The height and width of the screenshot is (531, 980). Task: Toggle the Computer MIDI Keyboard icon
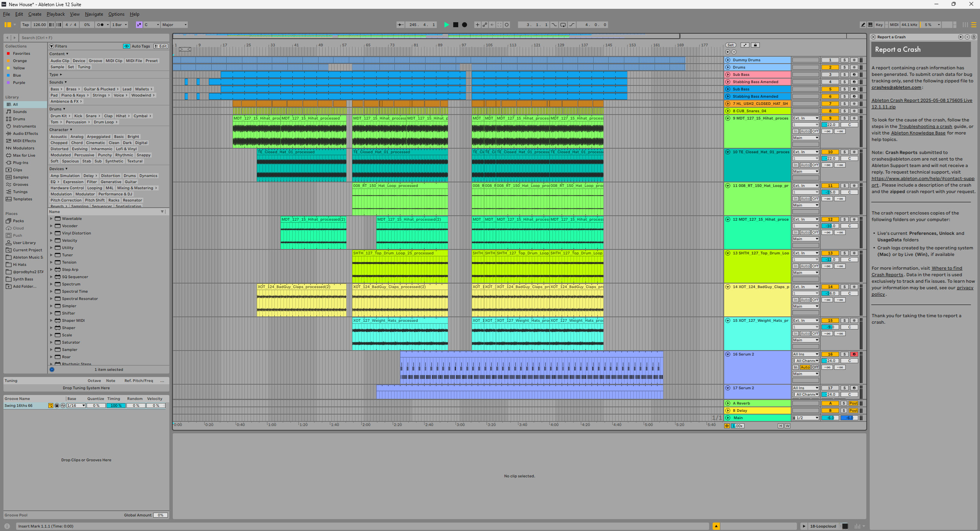[870, 25]
